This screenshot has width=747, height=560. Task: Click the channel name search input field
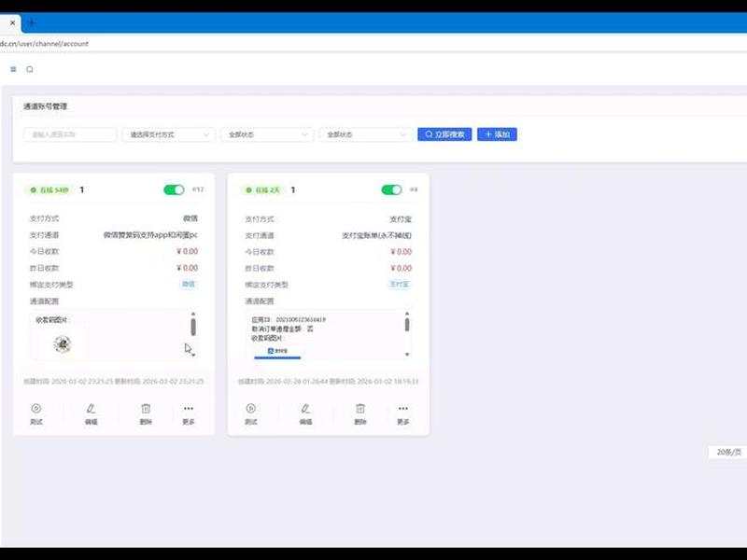point(70,134)
